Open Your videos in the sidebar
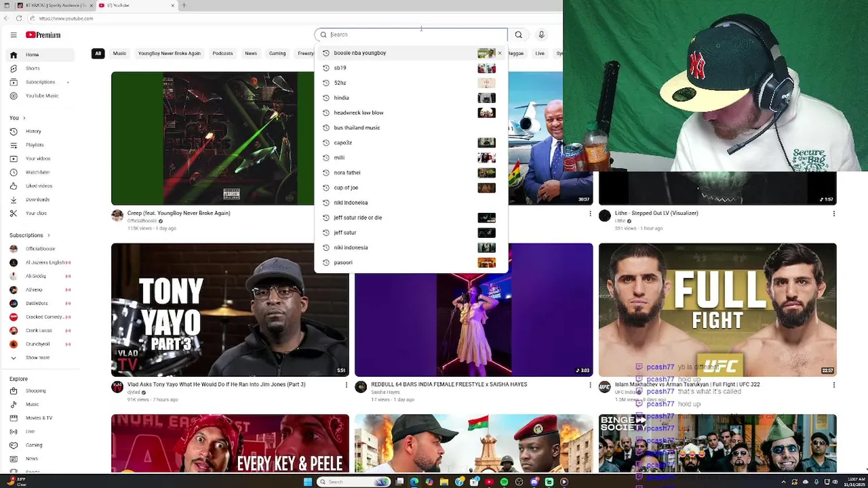This screenshot has height=488, width=868. tap(41, 159)
